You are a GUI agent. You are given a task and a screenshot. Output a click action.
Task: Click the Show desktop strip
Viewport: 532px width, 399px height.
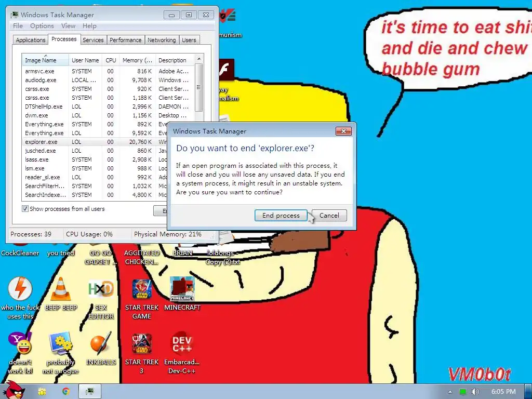click(x=528, y=392)
